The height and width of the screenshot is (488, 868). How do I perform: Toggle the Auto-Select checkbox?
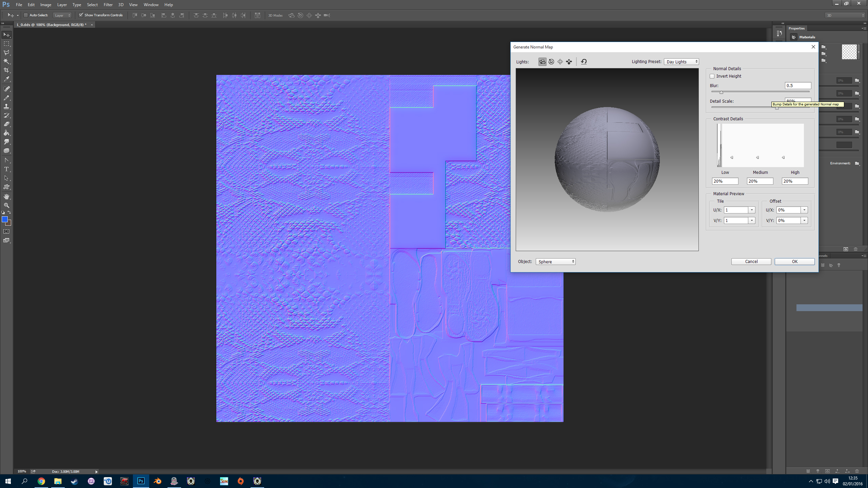[26, 15]
